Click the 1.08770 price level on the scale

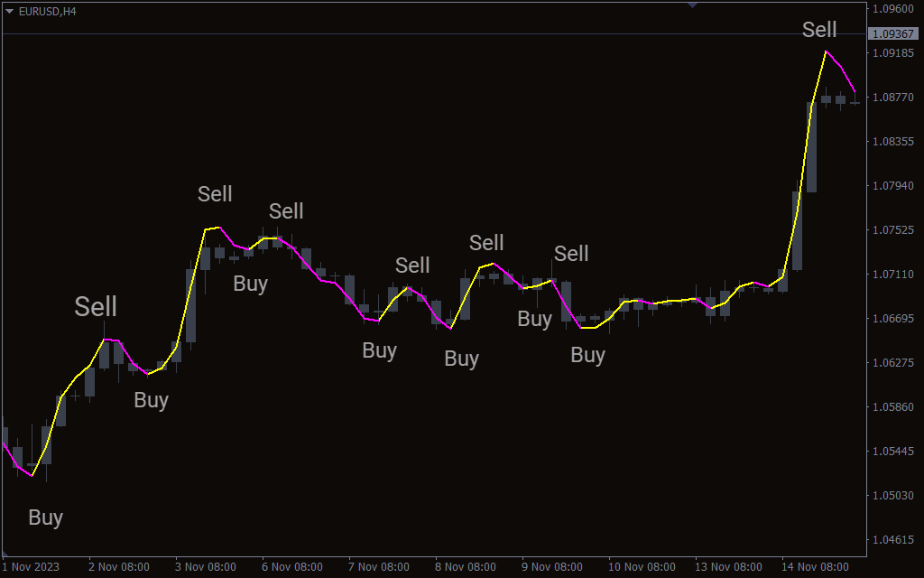click(x=892, y=98)
